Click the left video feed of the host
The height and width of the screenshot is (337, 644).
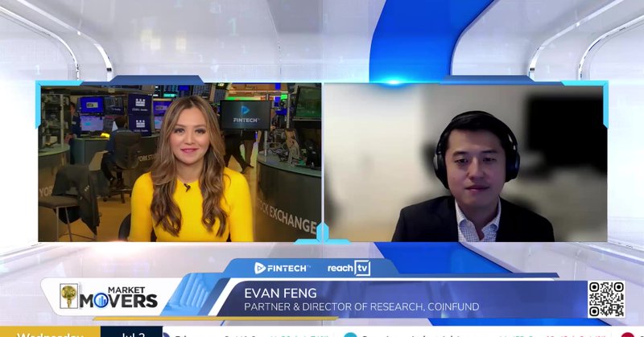[180, 162]
